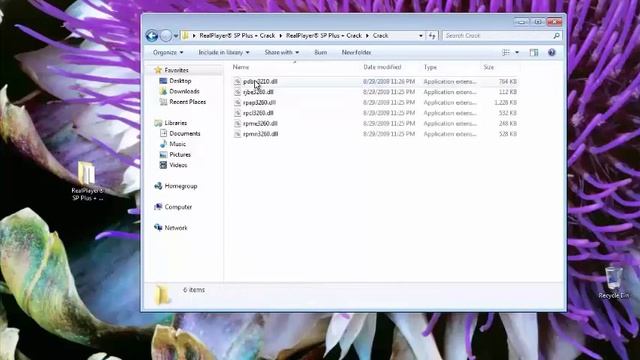
Task: Click the refresh button beside address bar
Action: click(432, 36)
